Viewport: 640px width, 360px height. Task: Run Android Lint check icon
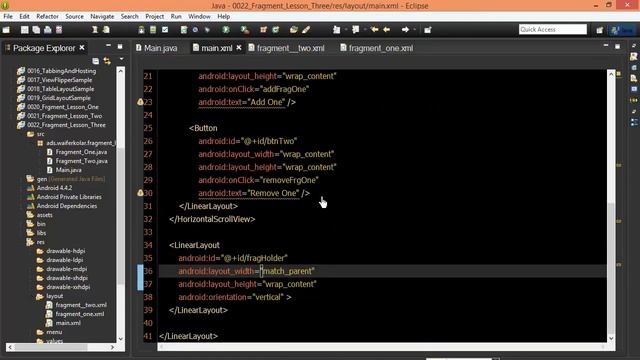[x=165, y=30]
